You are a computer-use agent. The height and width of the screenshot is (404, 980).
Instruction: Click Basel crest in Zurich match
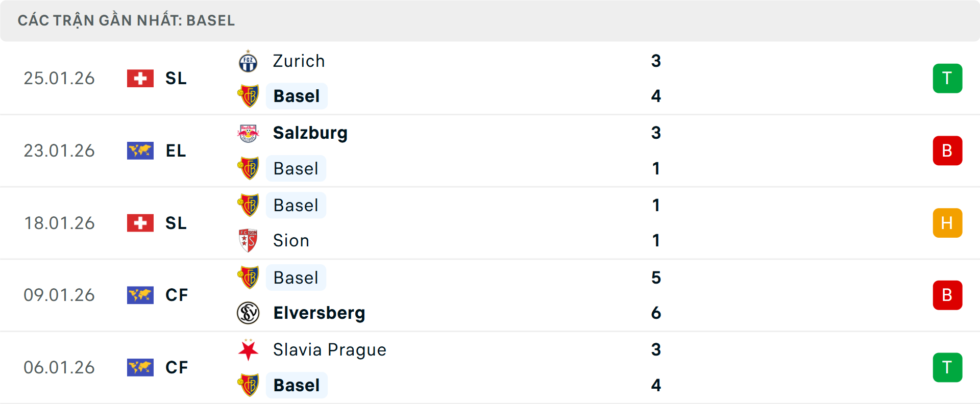click(x=248, y=96)
